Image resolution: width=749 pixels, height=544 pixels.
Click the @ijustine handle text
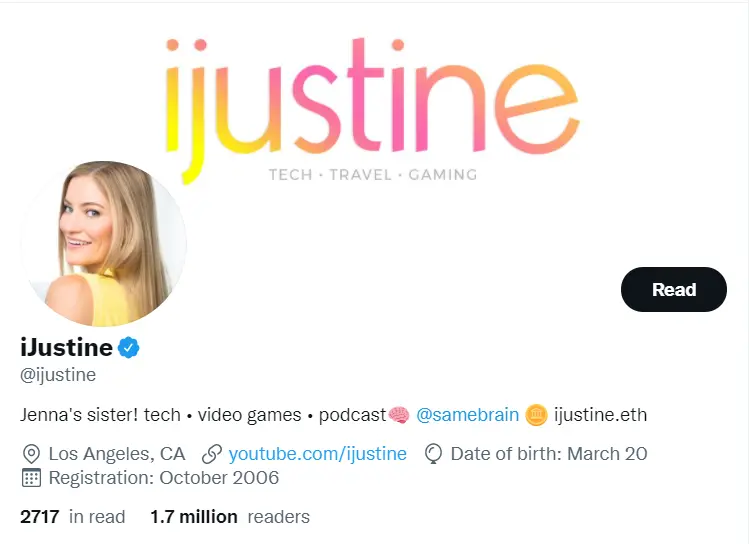click(x=58, y=375)
